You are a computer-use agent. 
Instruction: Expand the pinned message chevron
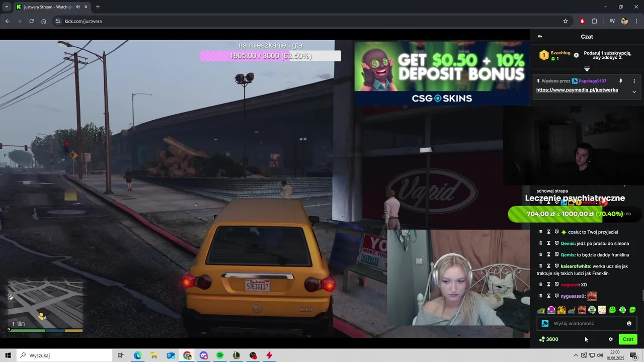pyautogui.click(x=634, y=92)
